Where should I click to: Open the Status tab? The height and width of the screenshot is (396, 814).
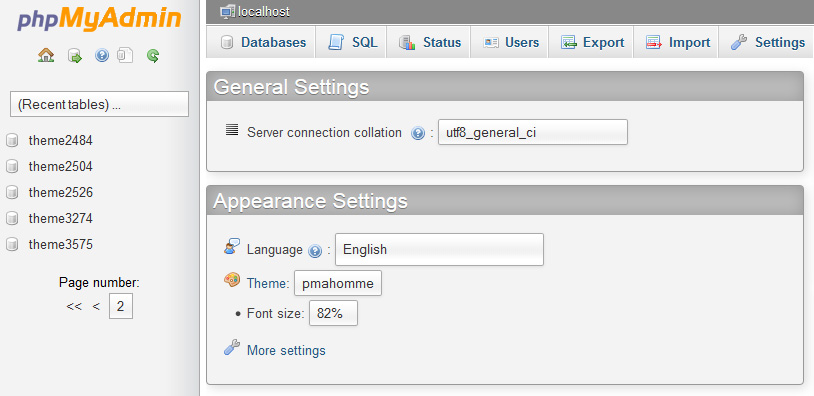click(x=428, y=42)
